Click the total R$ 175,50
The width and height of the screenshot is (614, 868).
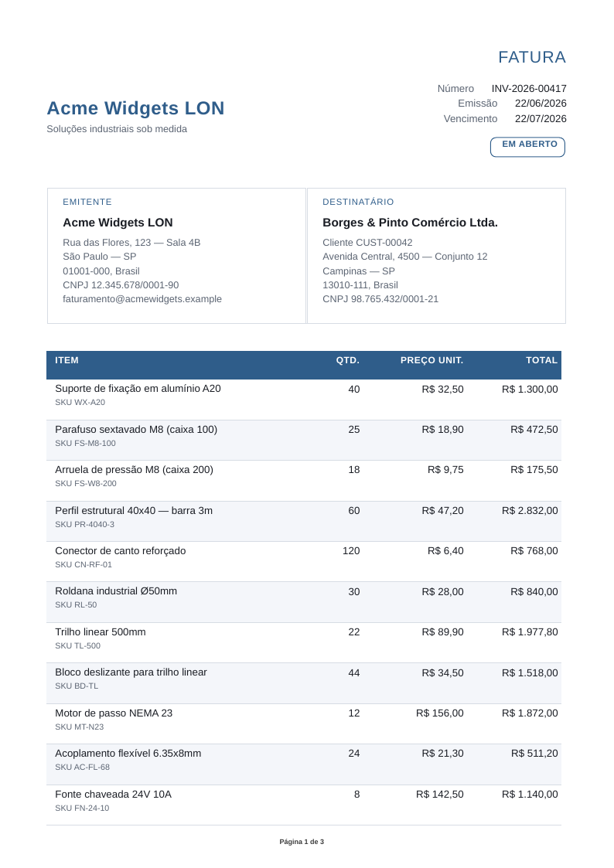coord(534,470)
